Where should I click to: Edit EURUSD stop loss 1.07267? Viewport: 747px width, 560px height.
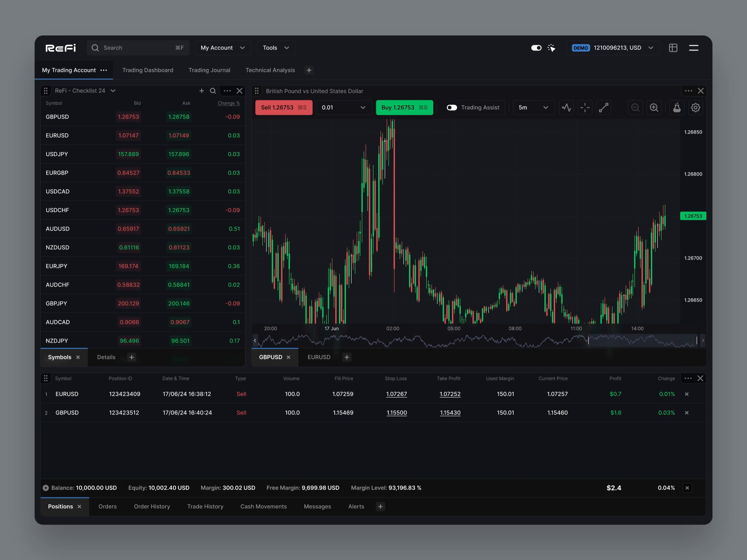(396, 394)
